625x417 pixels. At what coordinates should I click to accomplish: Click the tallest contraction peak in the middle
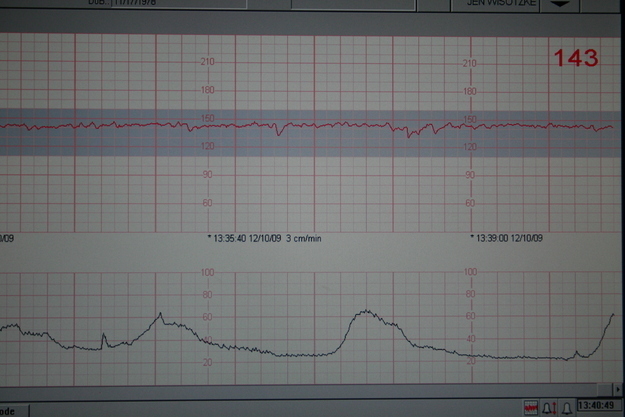point(367,312)
